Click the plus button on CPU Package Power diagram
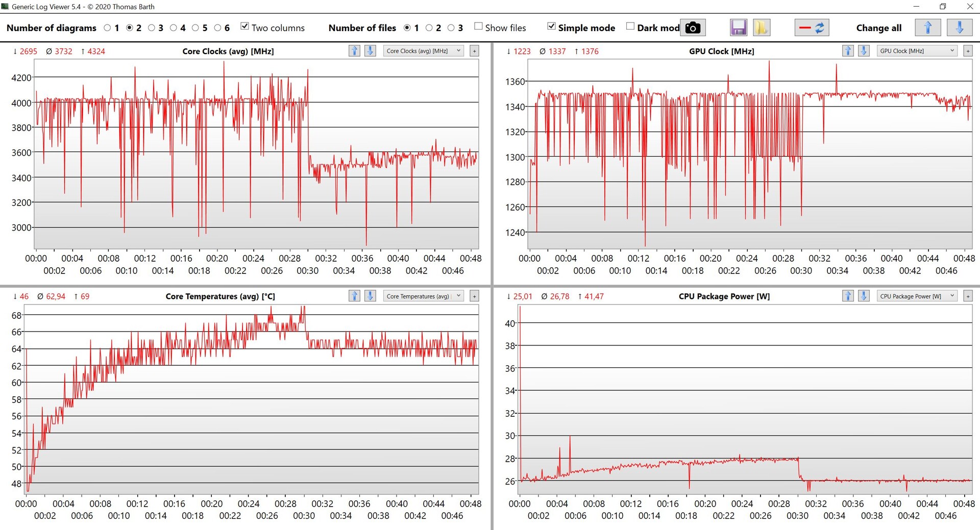 (x=968, y=296)
